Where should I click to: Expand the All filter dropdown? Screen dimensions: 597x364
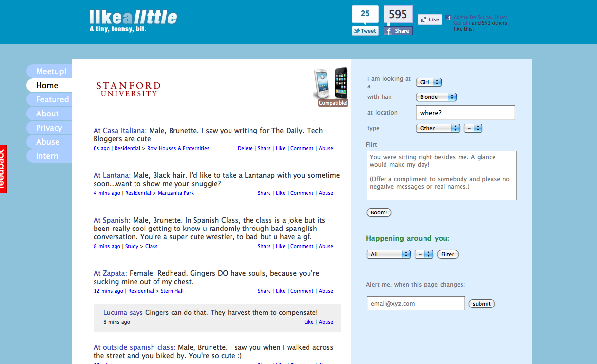[x=388, y=254]
